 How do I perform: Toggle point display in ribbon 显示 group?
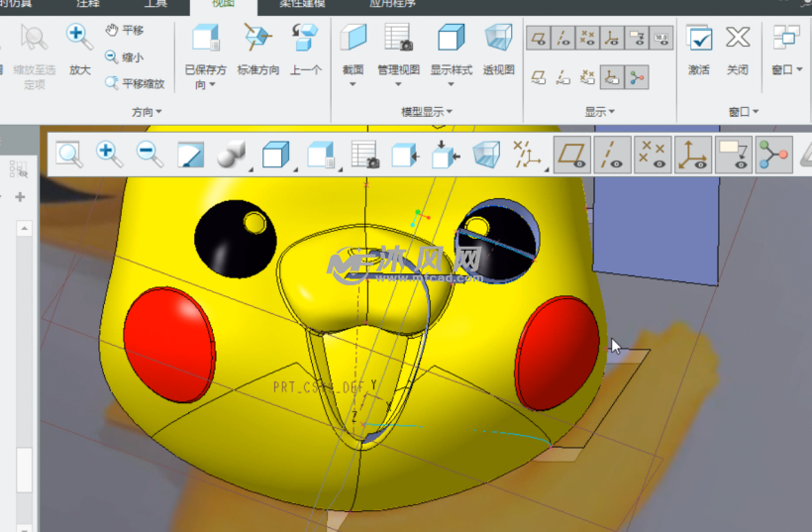point(587,38)
